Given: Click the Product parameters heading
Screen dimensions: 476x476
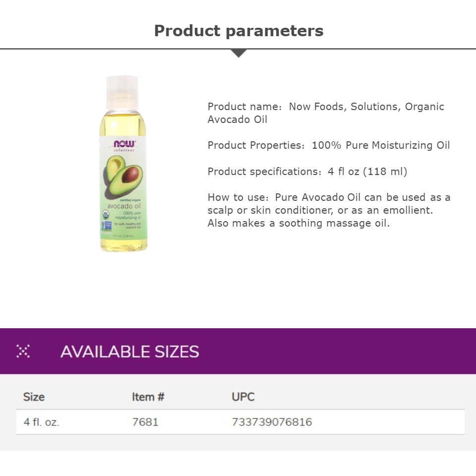Looking at the screenshot, I should [x=238, y=31].
